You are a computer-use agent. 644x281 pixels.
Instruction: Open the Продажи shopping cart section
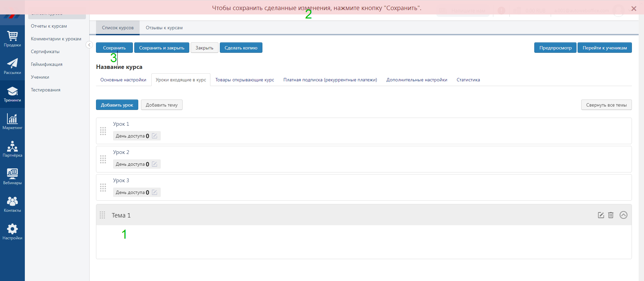pos(12,39)
